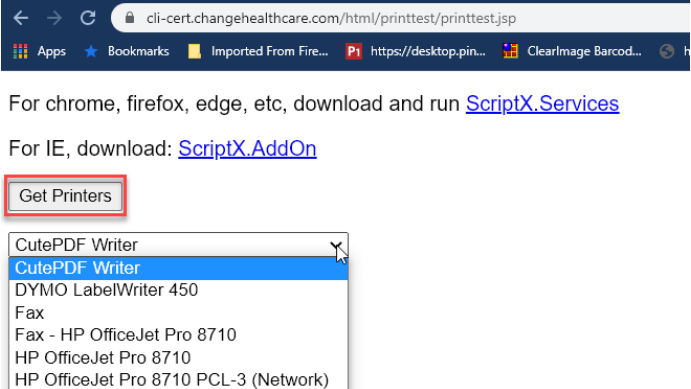Go back with the browser back arrow

click(x=20, y=18)
